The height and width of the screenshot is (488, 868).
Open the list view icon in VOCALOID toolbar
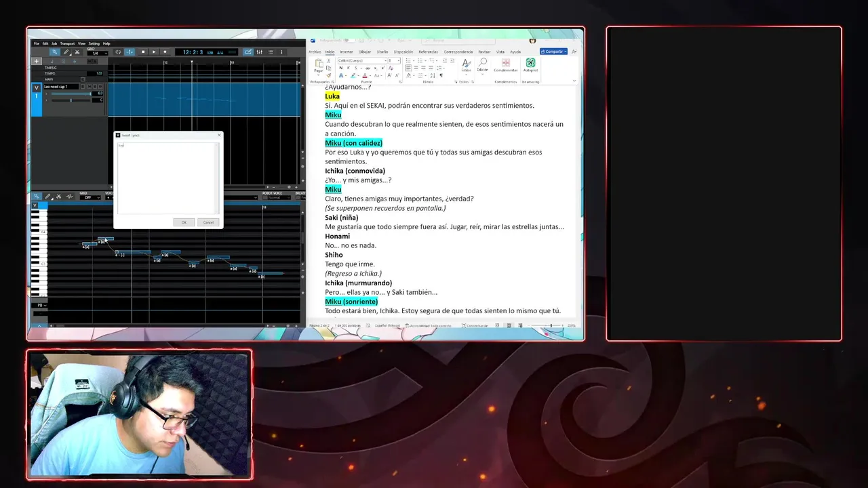click(271, 52)
